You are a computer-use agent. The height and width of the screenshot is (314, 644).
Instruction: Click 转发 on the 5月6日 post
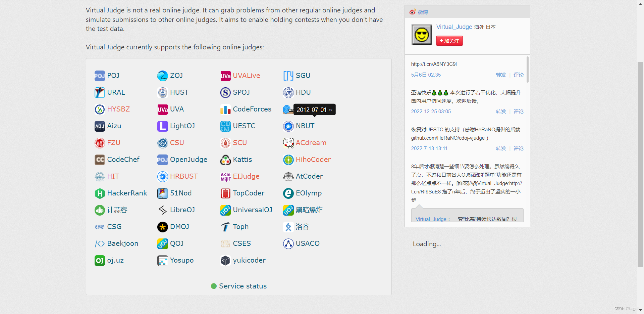click(x=501, y=75)
